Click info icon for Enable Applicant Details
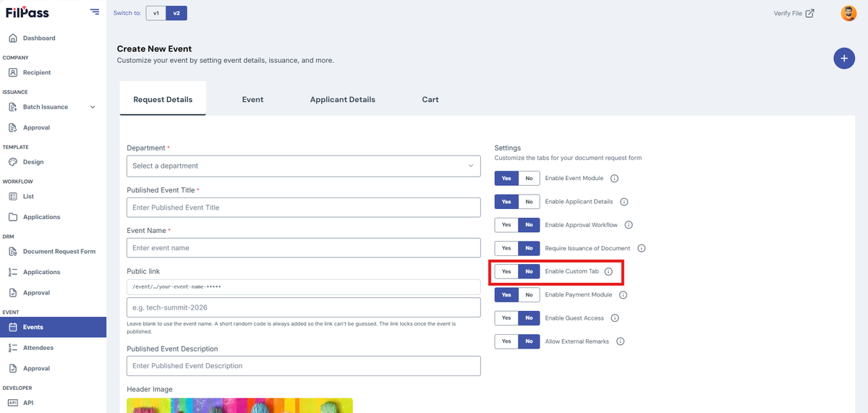 pos(624,202)
